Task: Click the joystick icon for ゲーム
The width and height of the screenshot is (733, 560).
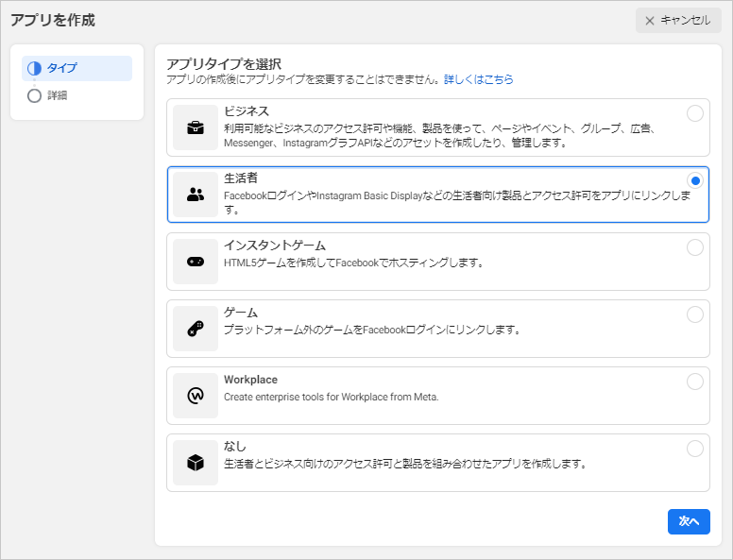Action: point(196,329)
